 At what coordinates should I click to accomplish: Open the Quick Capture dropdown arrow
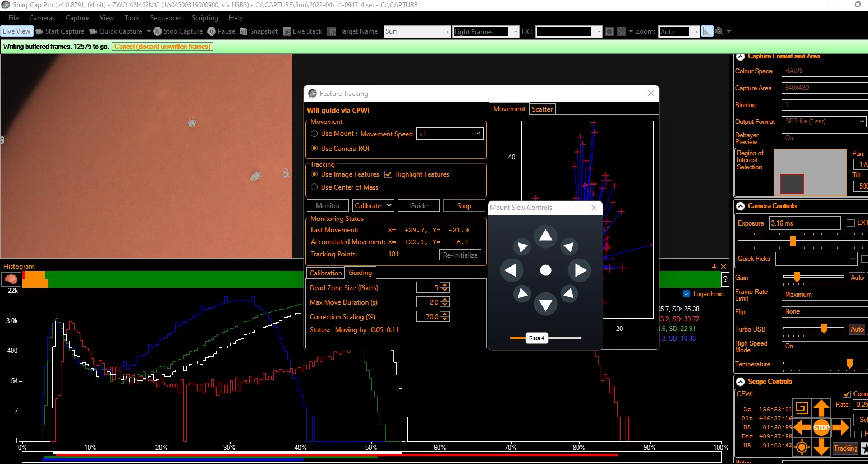coord(149,31)
